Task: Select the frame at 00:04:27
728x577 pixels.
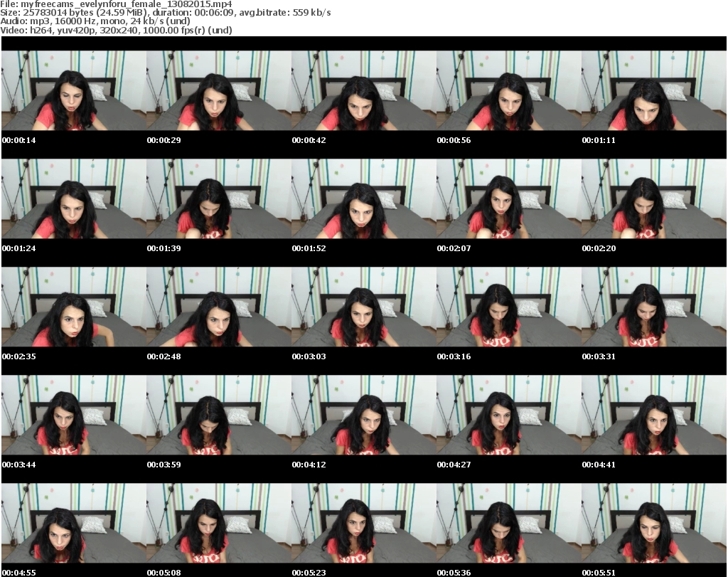Action: point(509,415)
